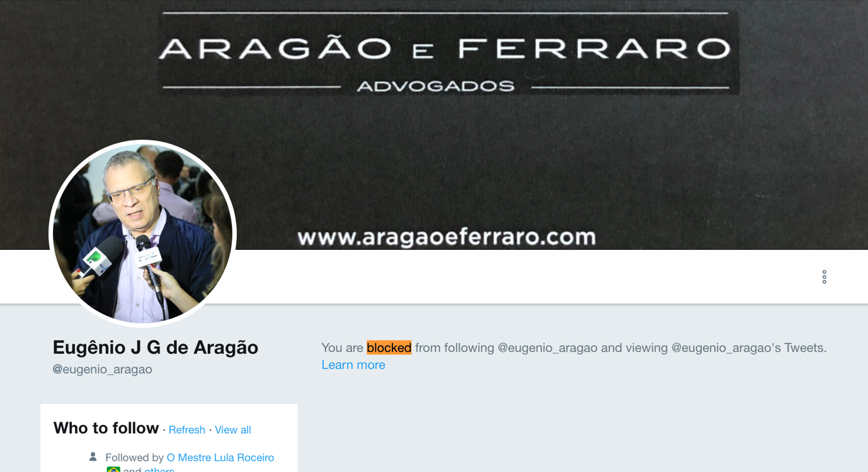The height and width of the screenshot is (472, 868).
Task: Click the highlighted word blocked
Action: click(389, 347)
